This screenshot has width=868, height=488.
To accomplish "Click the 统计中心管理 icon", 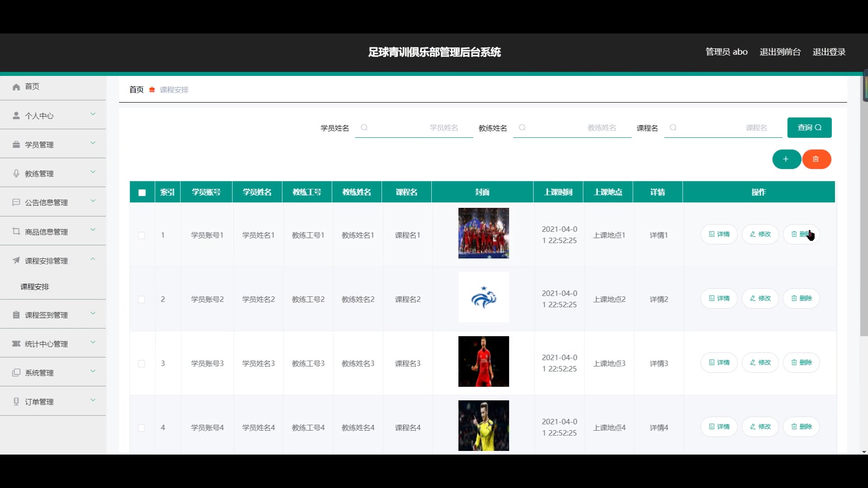I will tap(16, 344).
